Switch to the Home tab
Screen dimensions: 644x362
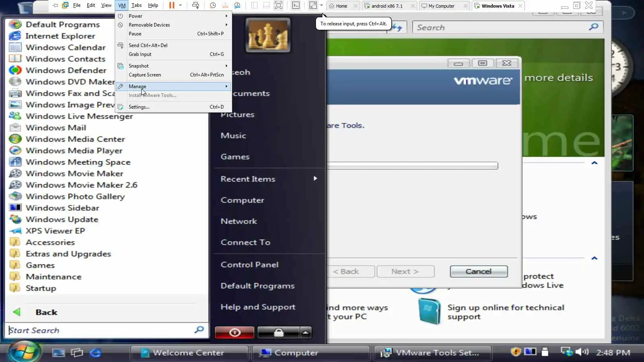341,6
